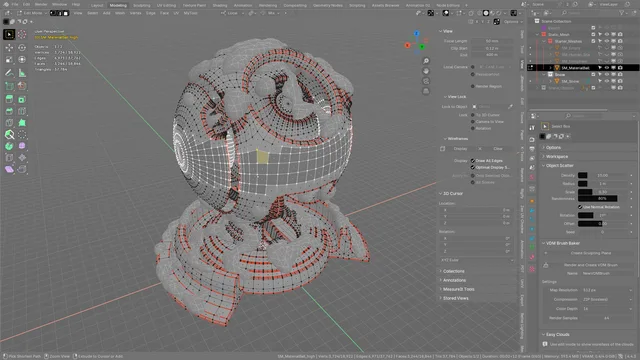640x360 pixels.
Task: Select the Shear tool
Action: [x=9, y=169]
